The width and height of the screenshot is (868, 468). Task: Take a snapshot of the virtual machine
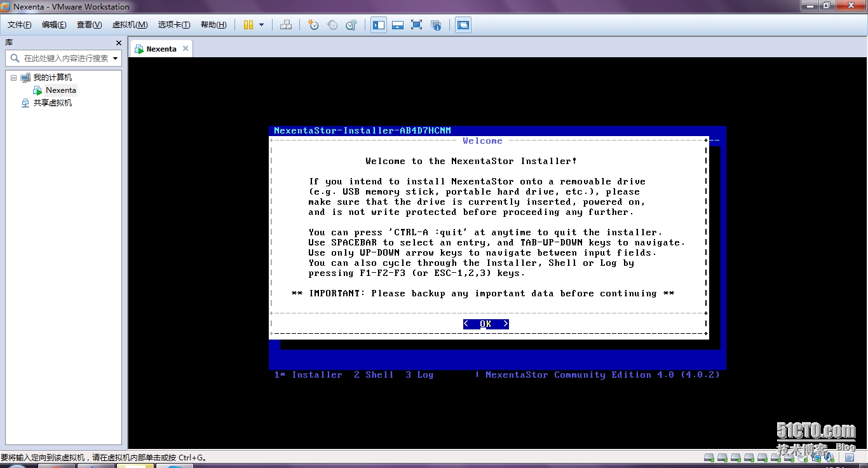[x=313, y=25]
